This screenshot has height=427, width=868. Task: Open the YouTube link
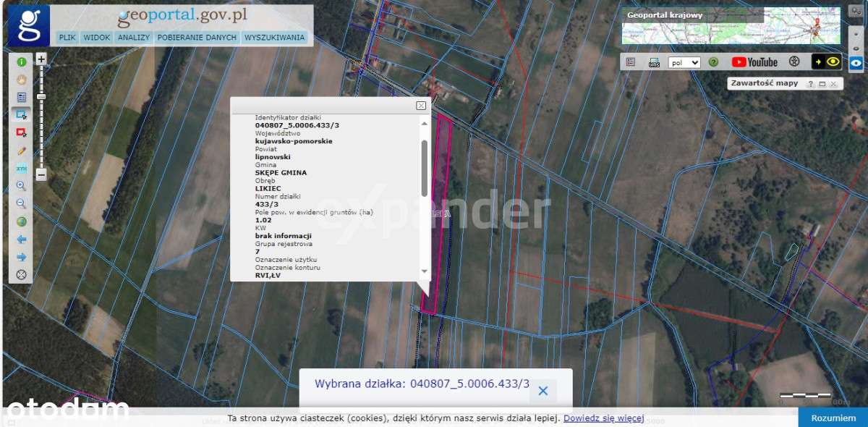(x=754, y=62)
